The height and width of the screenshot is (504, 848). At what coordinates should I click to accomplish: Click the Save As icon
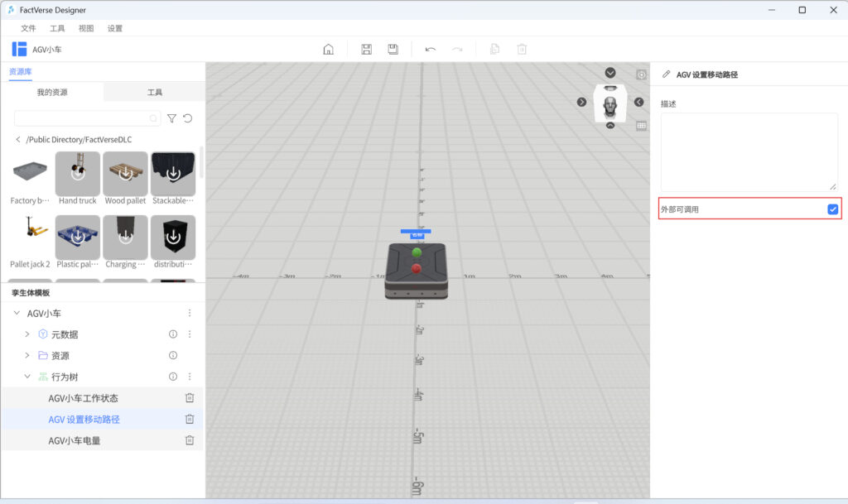(x=393, y=49)
